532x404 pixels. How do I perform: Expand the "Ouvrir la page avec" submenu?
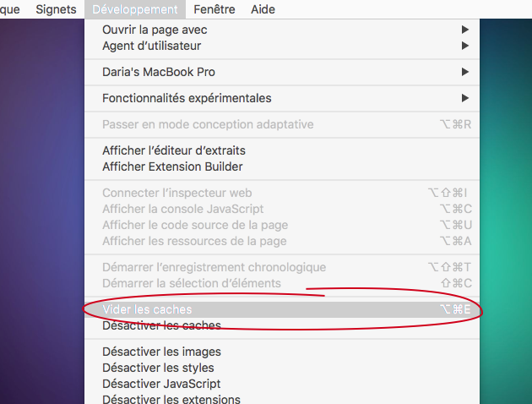(x=155, y=30)
